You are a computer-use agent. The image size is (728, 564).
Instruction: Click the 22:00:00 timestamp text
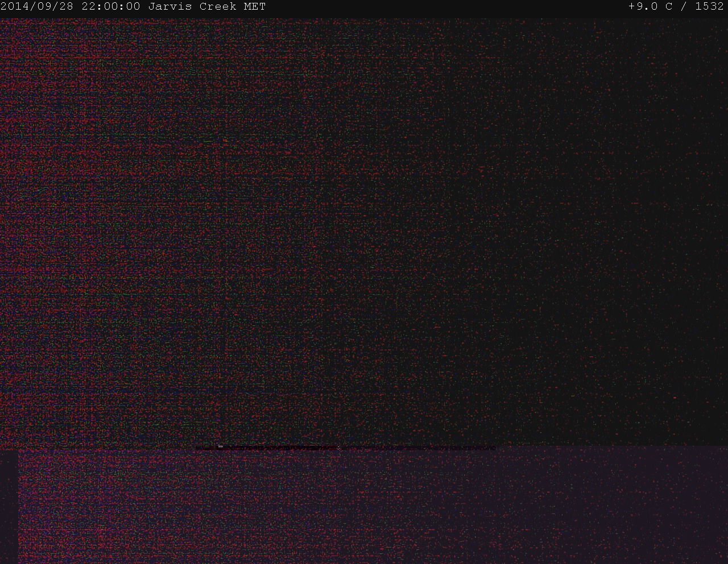point(110,7)
